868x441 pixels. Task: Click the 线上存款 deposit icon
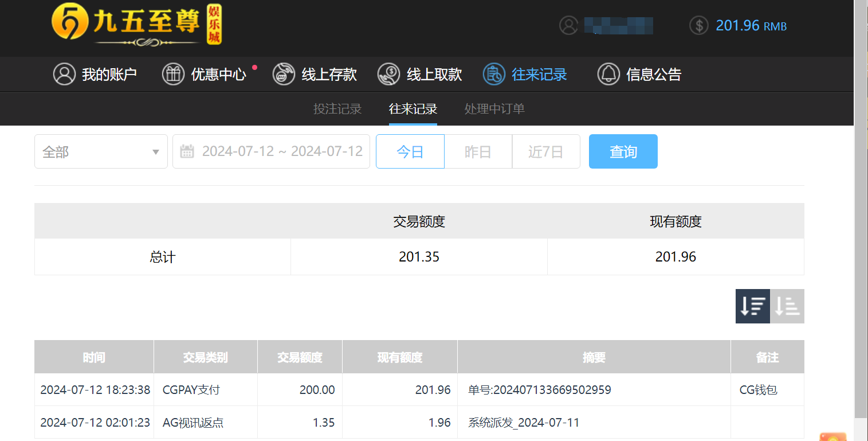click(x=284, y=74)
